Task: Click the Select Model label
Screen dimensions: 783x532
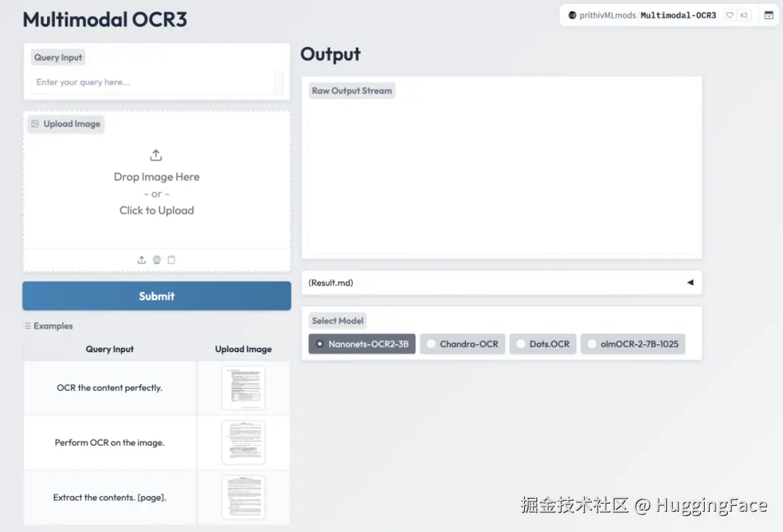Action: [x=338, y=321]
